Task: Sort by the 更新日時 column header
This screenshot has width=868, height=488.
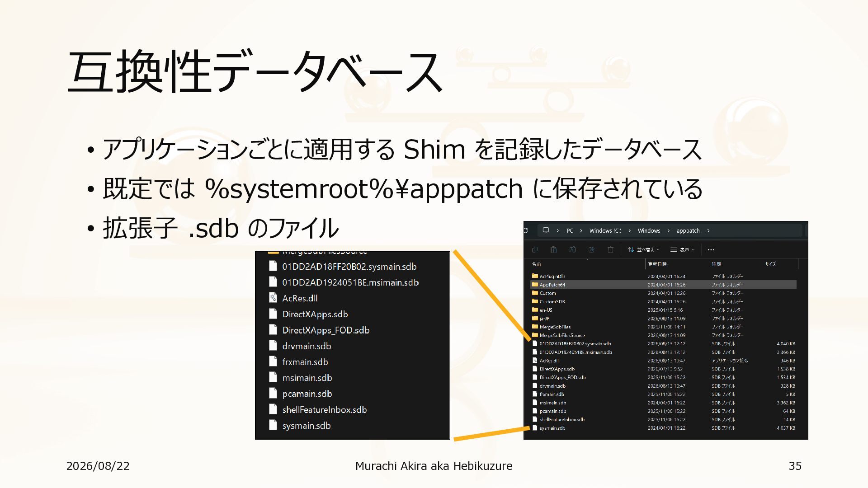Action: pyautogui.click(x=657, y=264)
